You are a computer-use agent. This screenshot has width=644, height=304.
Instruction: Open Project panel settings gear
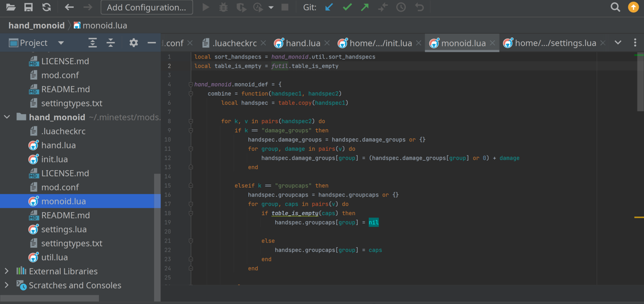[x=133, y=43]
